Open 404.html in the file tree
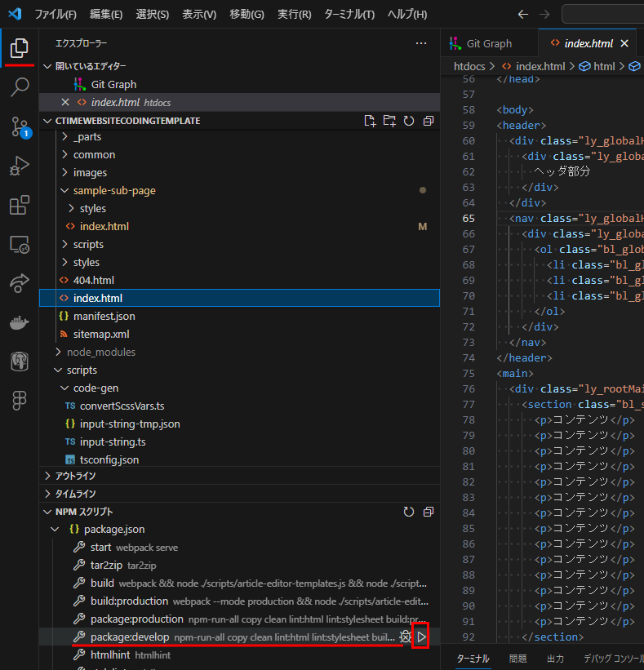The image size is (644, 670). (x=239, y=280)
